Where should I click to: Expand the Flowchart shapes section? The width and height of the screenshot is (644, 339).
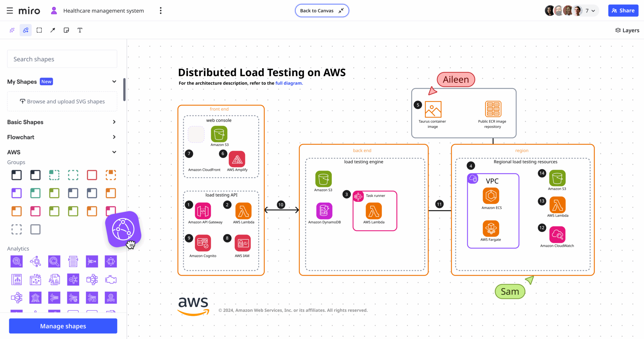coord(114,137)
